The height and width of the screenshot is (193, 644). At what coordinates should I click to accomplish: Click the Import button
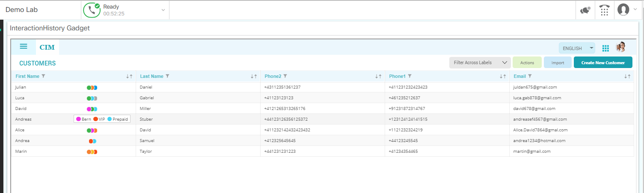pos(558,62)
